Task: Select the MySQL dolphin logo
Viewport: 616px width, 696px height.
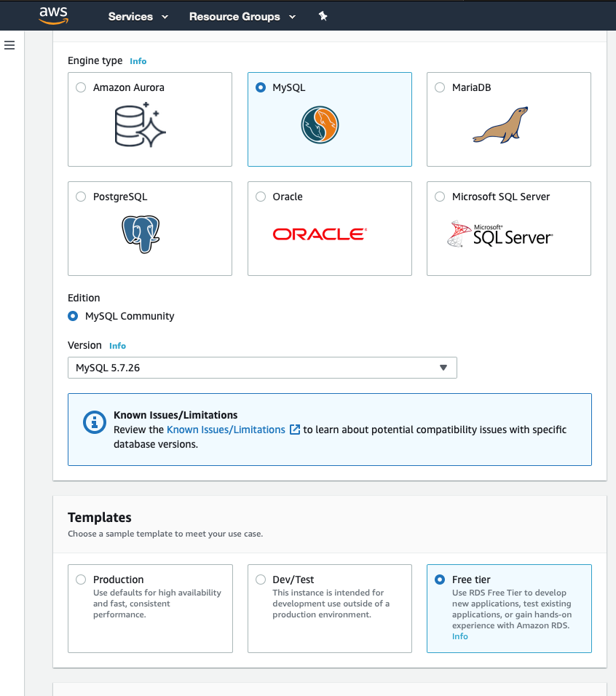Action: coord(319,124)
